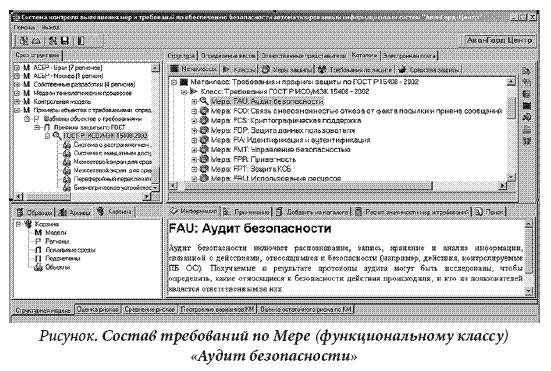Click the black square icon in the right vertical toolbar
This screenshot has width=551, height=371.
pos(526,106)
